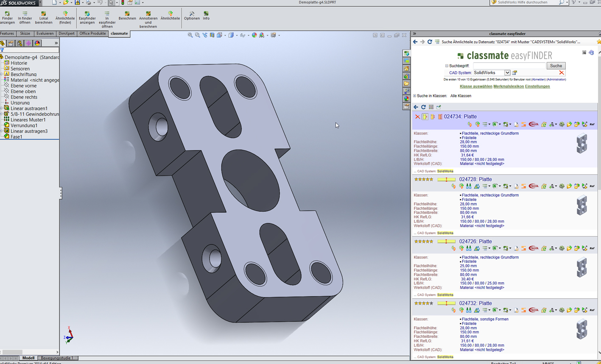Screen dimensions: 601x364
Task: Select Linear austragen3 in the feature tree
Action: [29, 131]
